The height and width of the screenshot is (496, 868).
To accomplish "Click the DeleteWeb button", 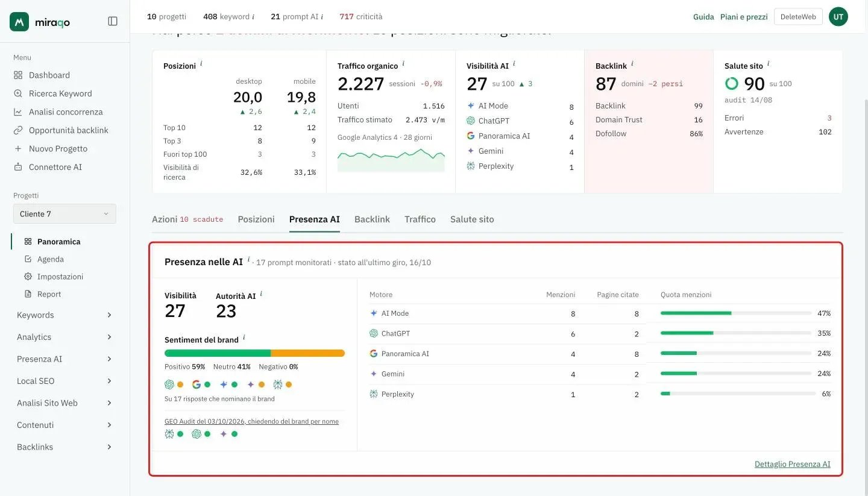I will (x=797, y=17).
